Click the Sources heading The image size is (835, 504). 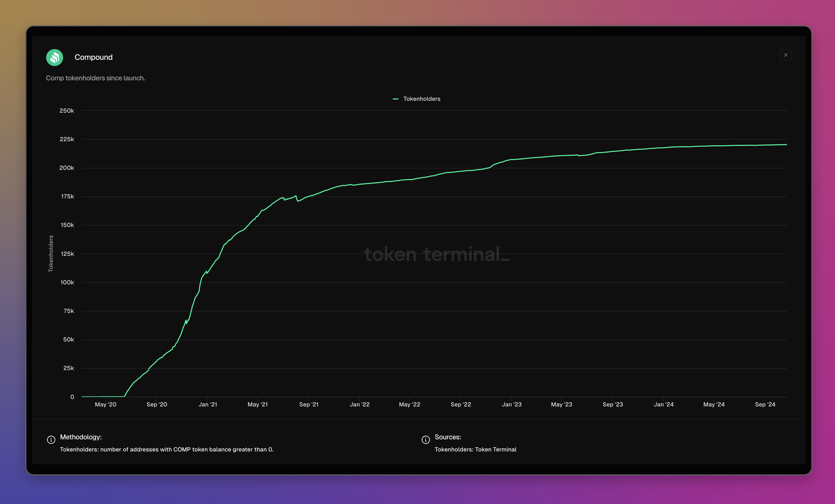tap(448, 437)
